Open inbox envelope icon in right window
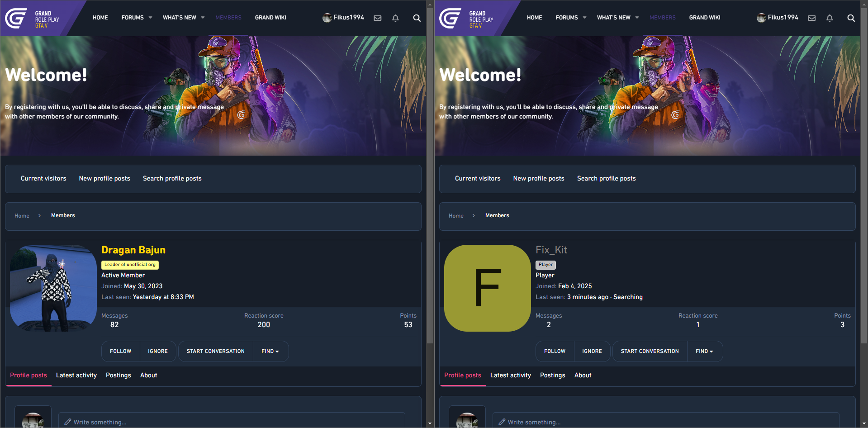This screenshot has width=868, height=428. click(812, 18)
